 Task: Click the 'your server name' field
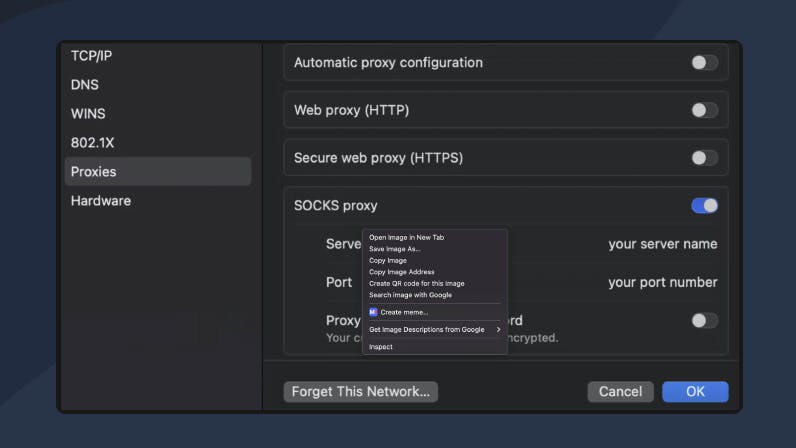click(662, 244)
